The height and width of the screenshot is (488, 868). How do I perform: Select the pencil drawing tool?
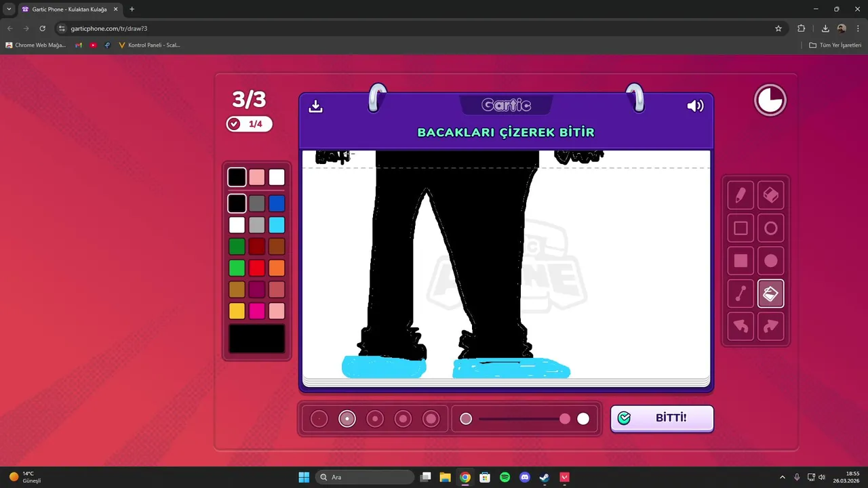741,195
